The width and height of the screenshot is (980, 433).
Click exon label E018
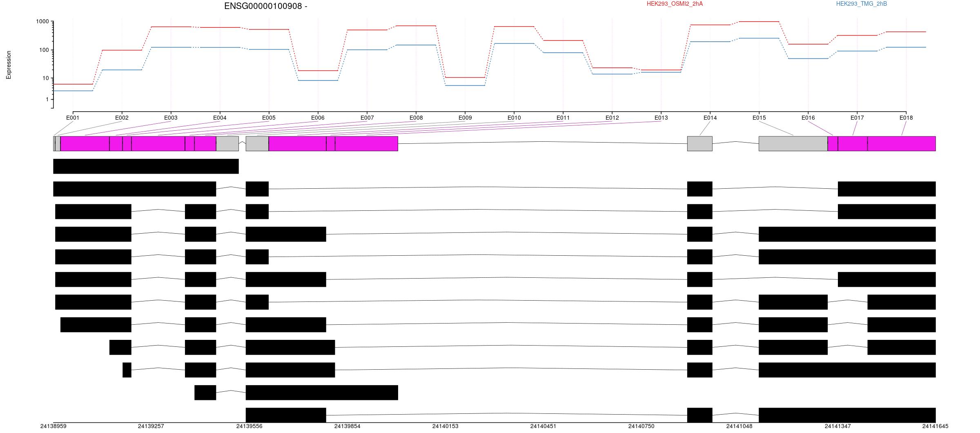tap(906, 118)
